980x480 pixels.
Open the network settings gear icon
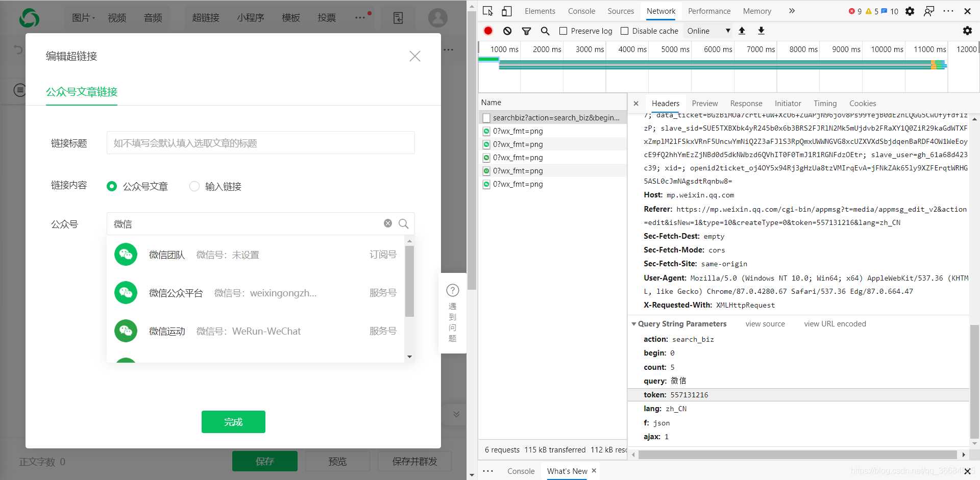[x=967, y=31]
